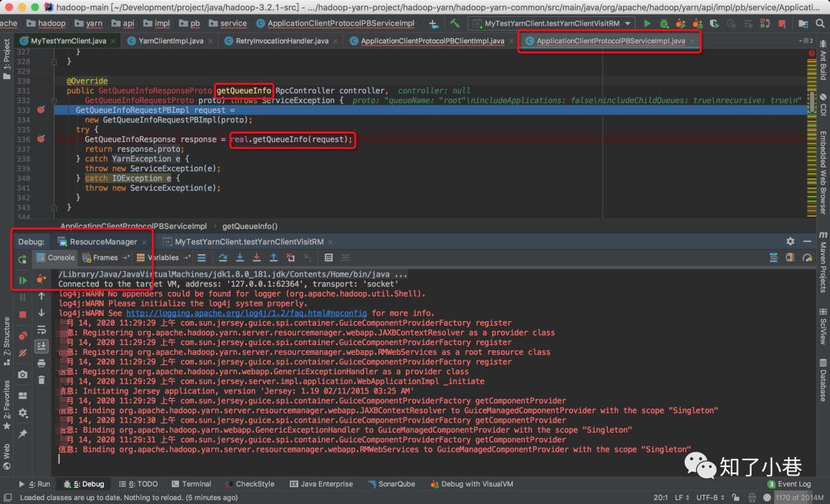
Task: Expand the Frames view dropdown
Action: [x=124, y=257]
